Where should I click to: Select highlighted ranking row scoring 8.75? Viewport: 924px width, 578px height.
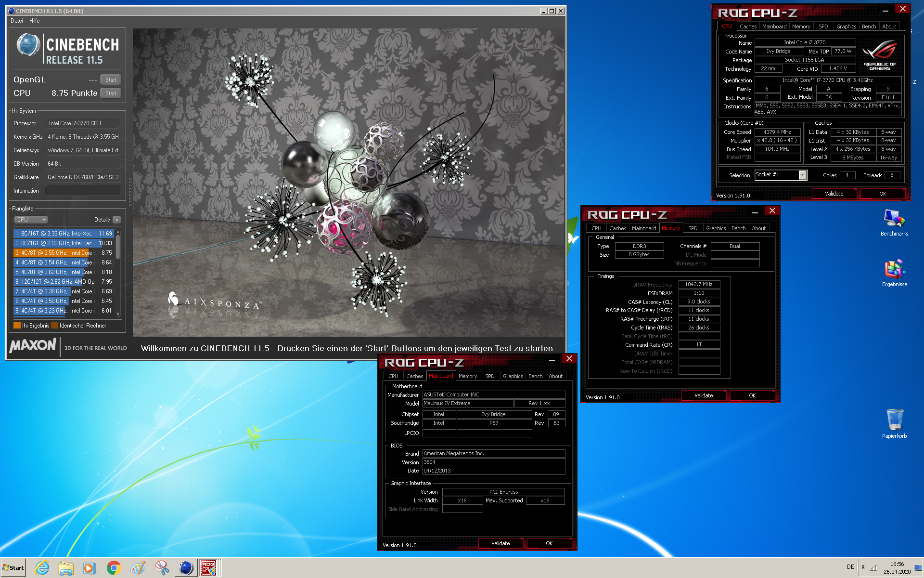point(64,253)
